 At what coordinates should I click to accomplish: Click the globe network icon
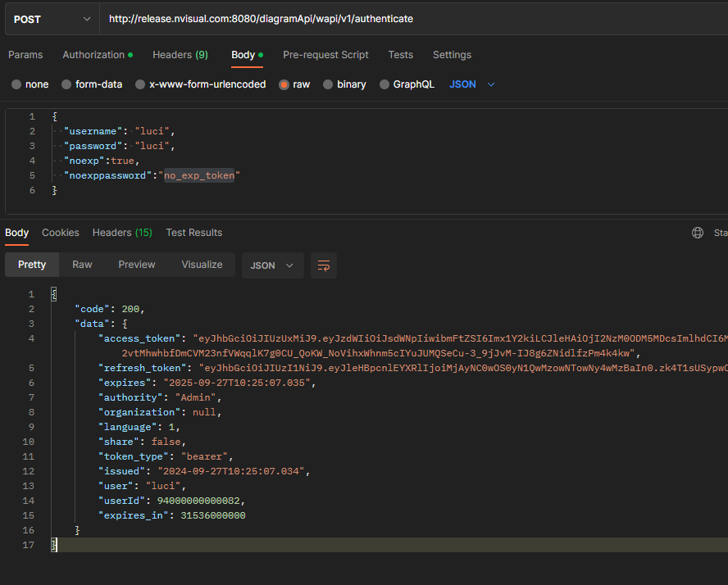698,233
